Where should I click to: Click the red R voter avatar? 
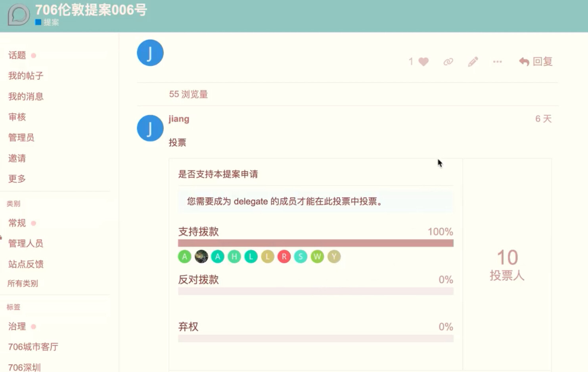[x=284, y=257]
